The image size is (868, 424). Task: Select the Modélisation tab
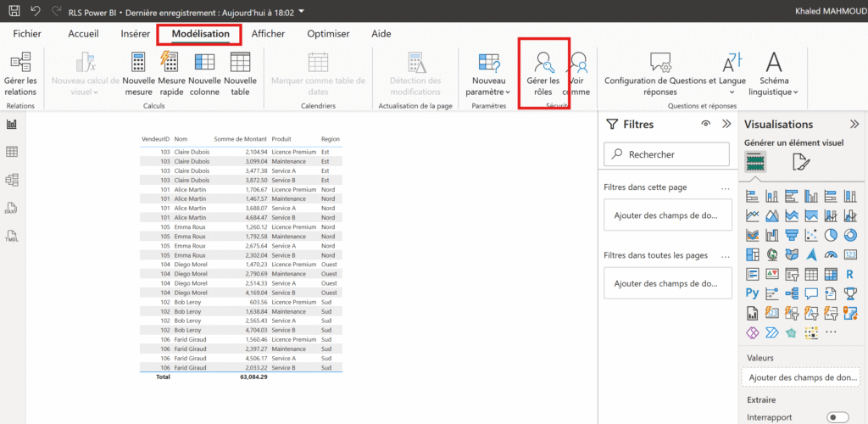pos(200,34)
